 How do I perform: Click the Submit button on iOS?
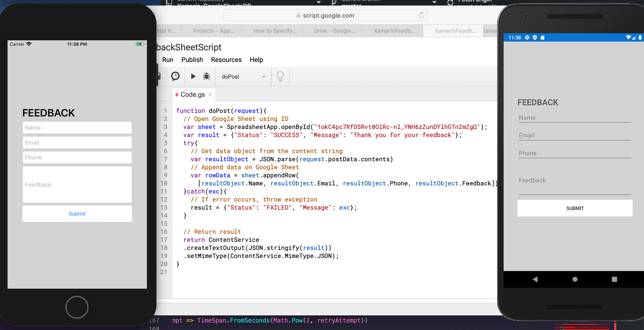pyautogui.click(x=77, y=214)
